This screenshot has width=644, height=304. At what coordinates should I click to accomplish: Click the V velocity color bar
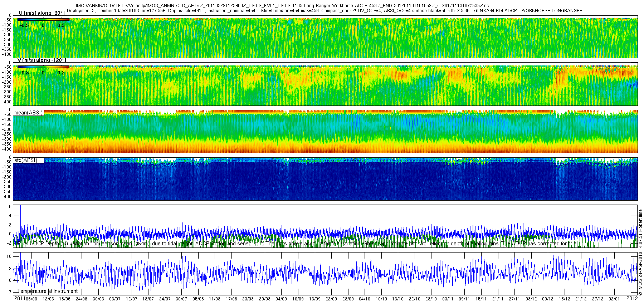[43, 67]
